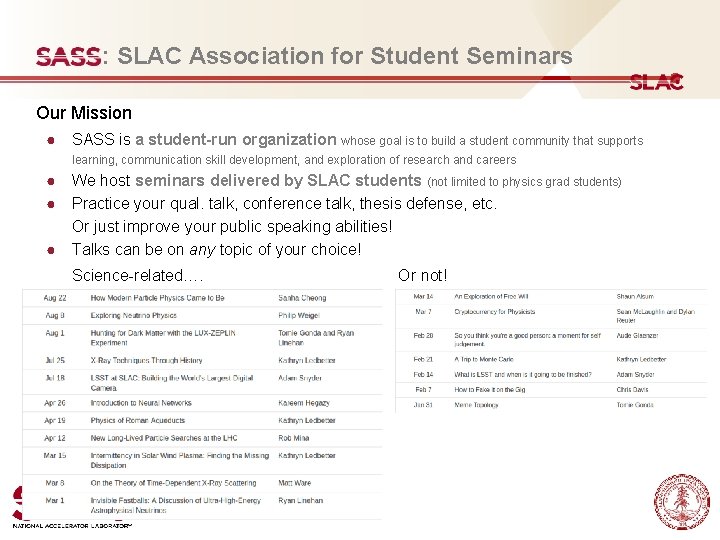Click the bullet beside 'Practice your qual. talk'
Image resolution: width=720 pixels, height=540 pixels.
click(48, 204)
